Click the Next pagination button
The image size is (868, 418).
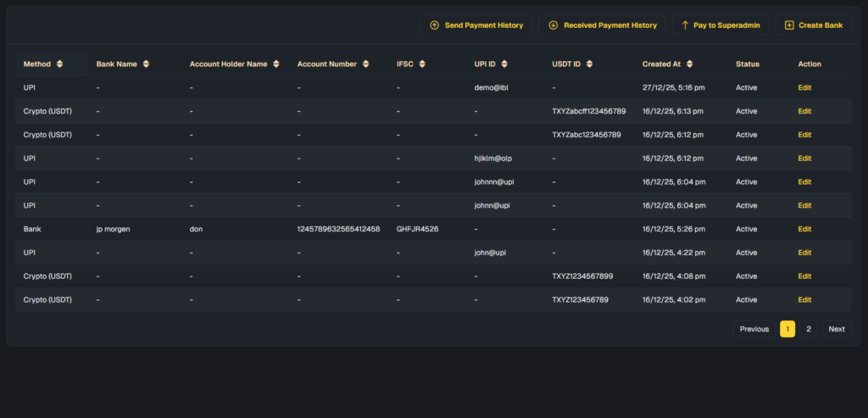pyautogui.click(x=836, y=329)
